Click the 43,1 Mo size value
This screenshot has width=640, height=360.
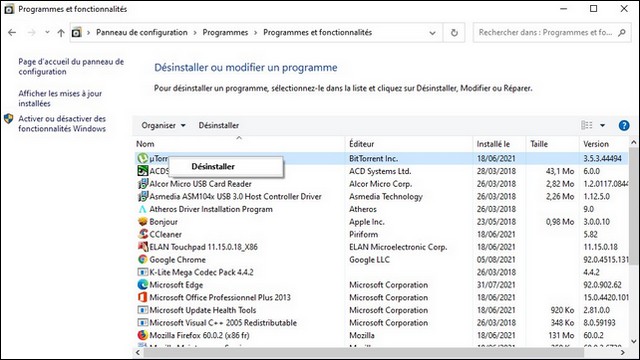[x=560, y=171]
